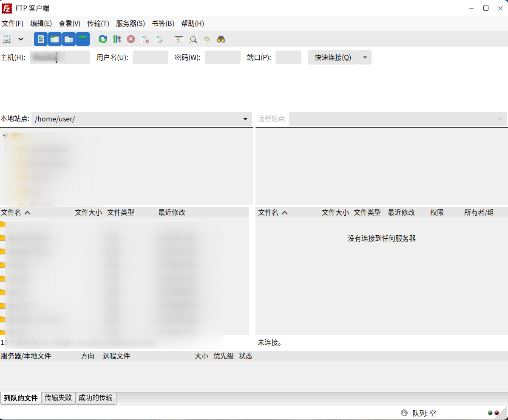The width and height of the screenshot is (508, 420).
Task: Toggle speed limit settings
Action: coord(117,39)
